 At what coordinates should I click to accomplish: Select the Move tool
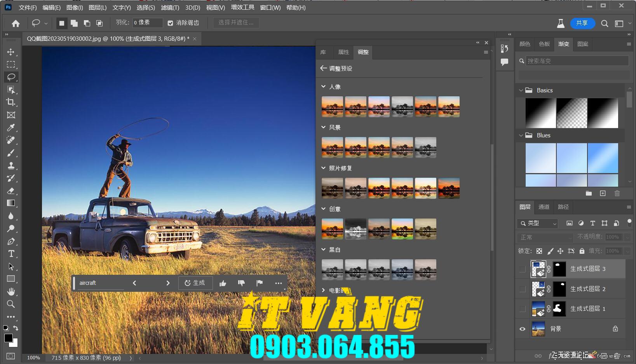(11, 52)
